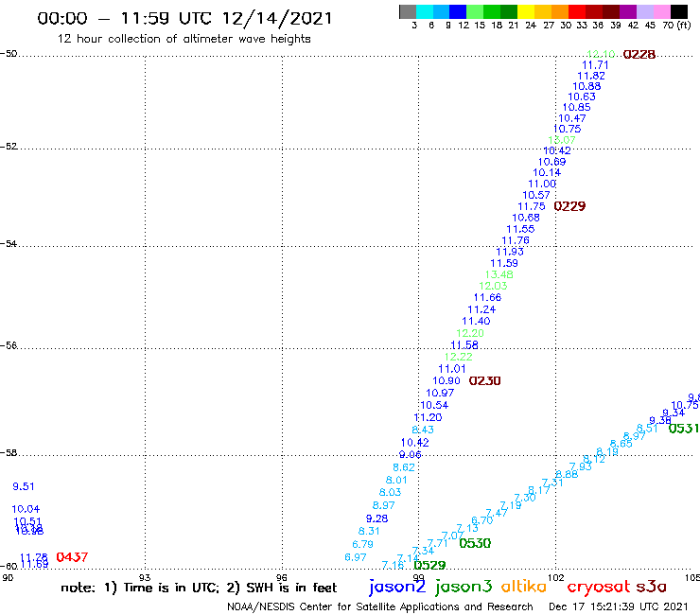
Task: Click wave height value 11.66
Action: (x=487, y=297)
